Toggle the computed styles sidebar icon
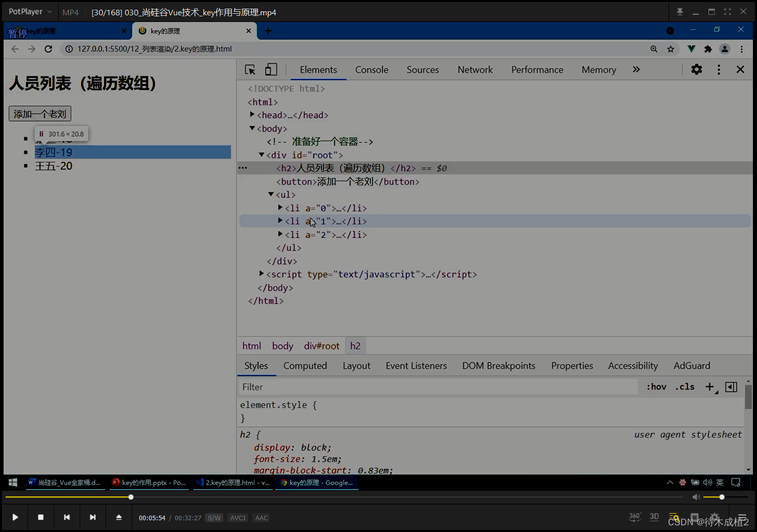The image size is (757, 532). click(731, 387)
